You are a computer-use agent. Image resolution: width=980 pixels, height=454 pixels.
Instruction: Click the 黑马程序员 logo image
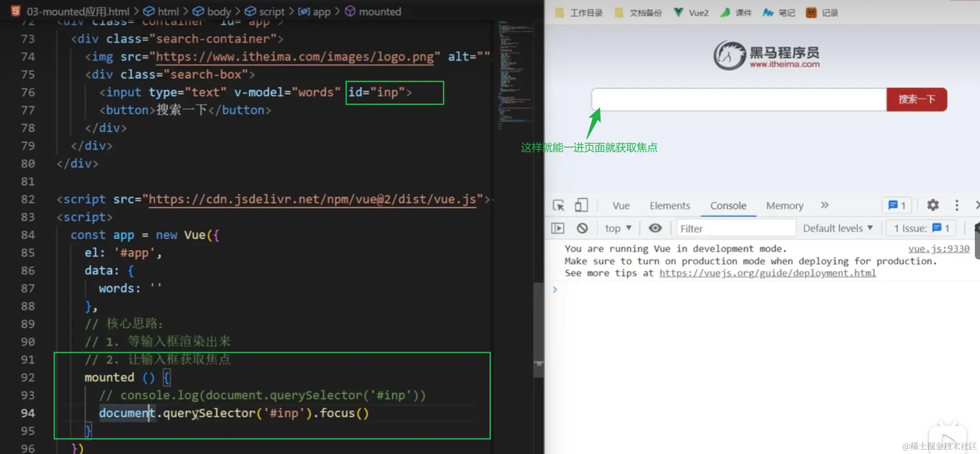point(766,55)
